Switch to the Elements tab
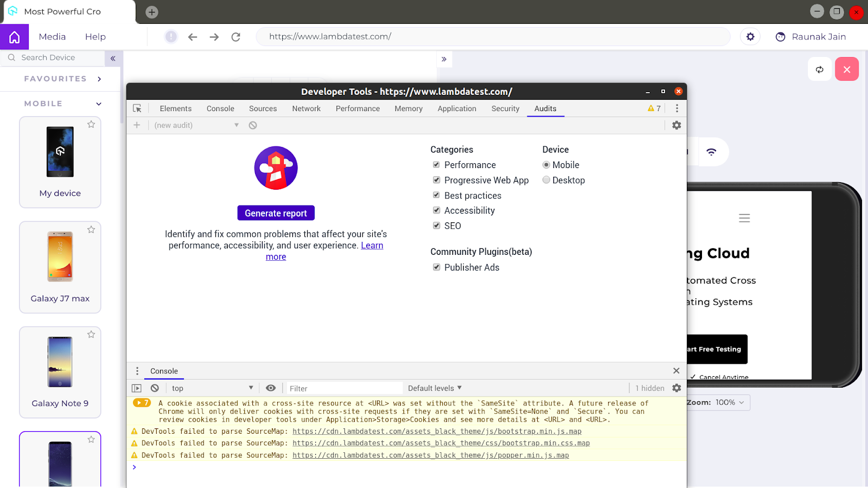The height and width of the screenshot is (488, 868). (x=176, y=108)
